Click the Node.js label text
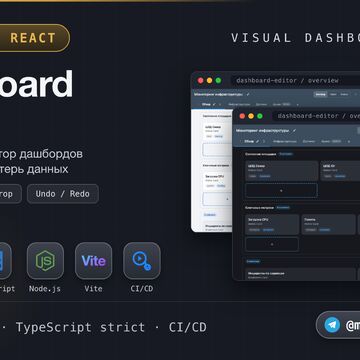This screenshot has width=360, height=360. click(45, 288)
